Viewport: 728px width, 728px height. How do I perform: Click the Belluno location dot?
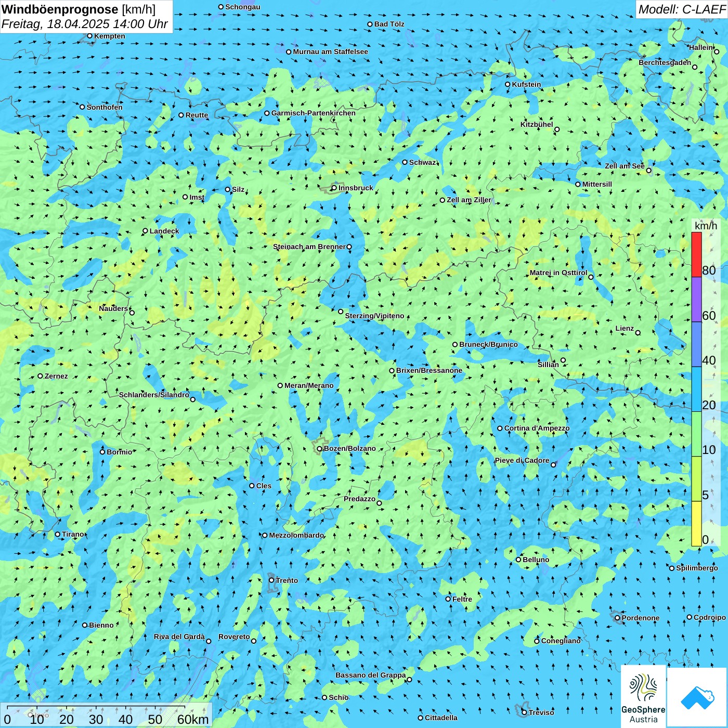pos(518,560)
